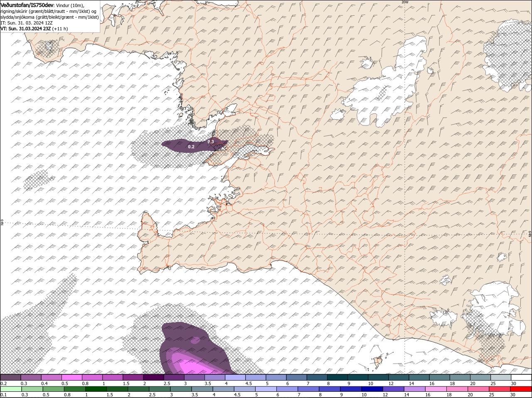Click the header text 'rigning/skúrir (grænt/blátt/rautt - mm/1klst) og'
The image size is (532, 398).
49,11
